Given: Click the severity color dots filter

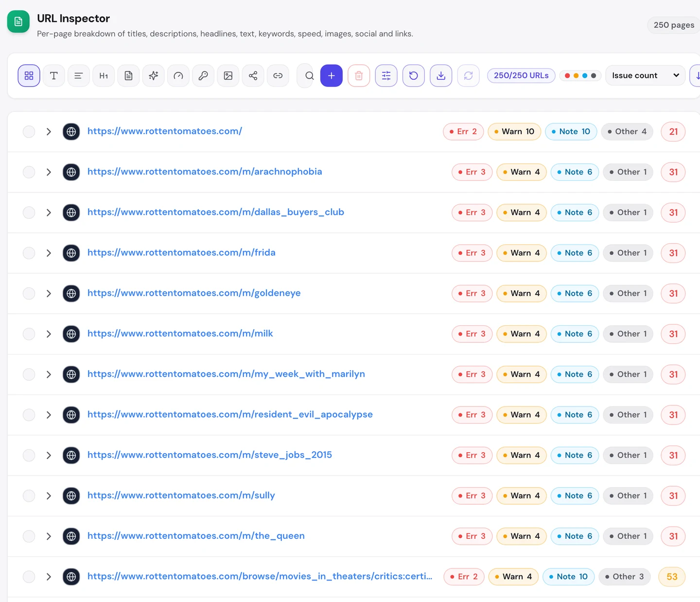Looking at the screenshot, I should 580,75.
